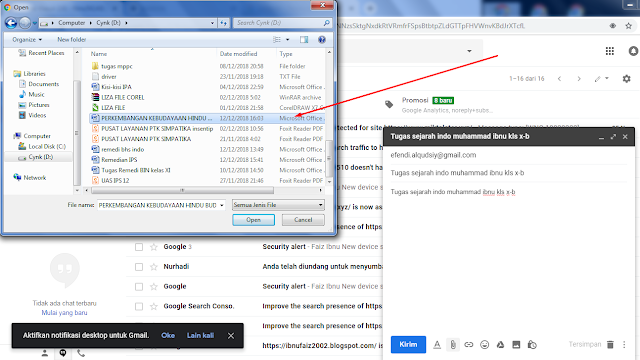640x360 pixels.
Task: Insert emoji icon in compose toolbar
Action: point(484,345)
